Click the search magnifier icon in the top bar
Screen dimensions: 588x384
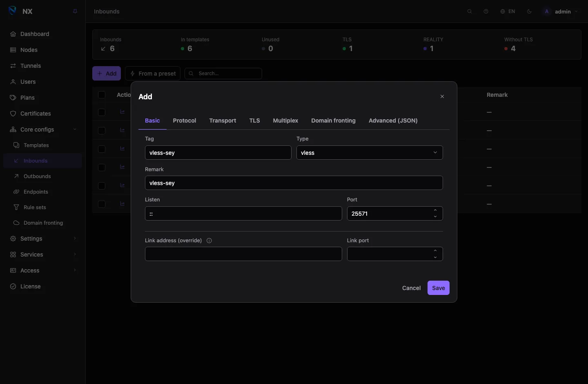point(470,11)
